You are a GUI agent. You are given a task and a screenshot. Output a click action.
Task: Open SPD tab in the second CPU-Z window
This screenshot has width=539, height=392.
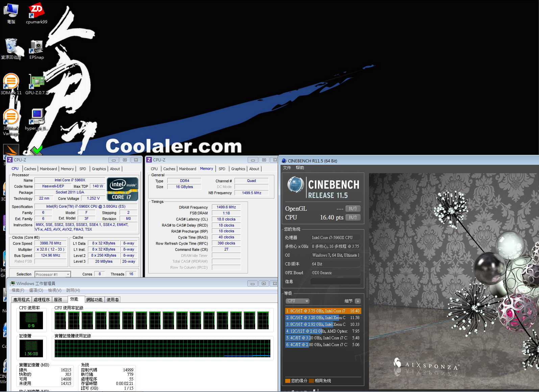click(222, 169)
